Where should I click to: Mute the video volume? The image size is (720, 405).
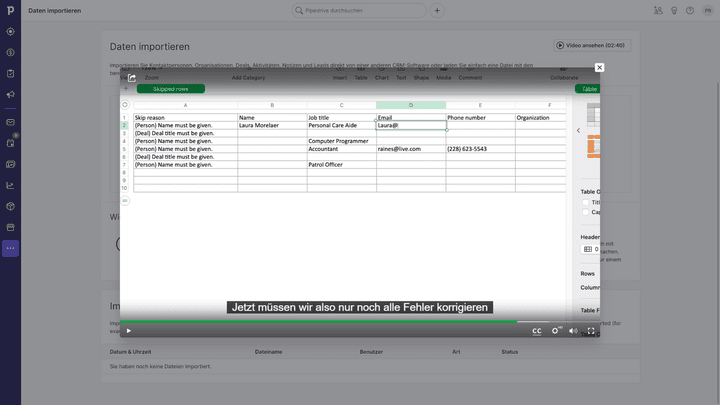[573, 330]
